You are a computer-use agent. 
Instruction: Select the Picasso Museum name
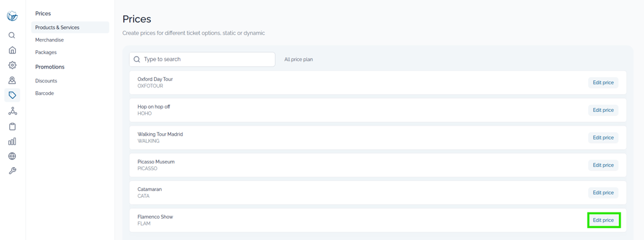pos(156,161)
